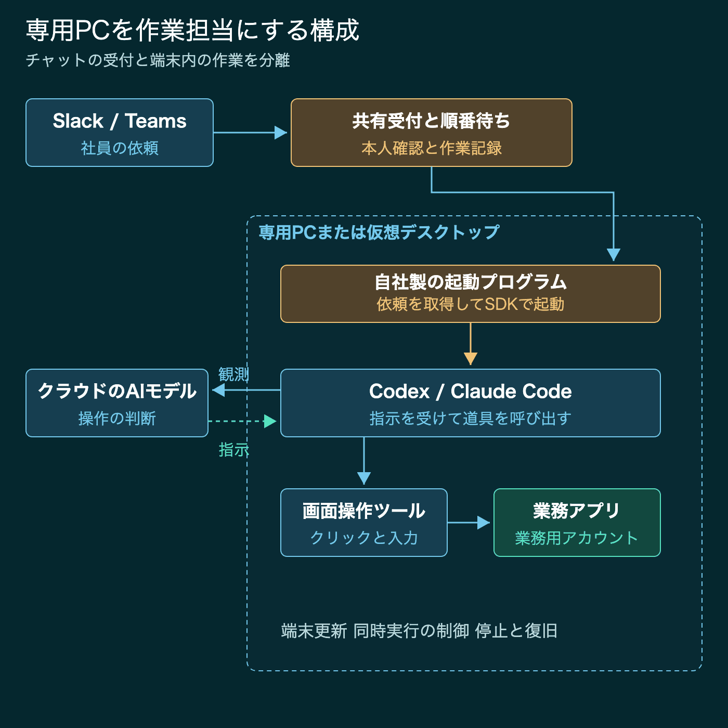Click the title 専用PCを作業担当にする構成

[x=192, y=30]
